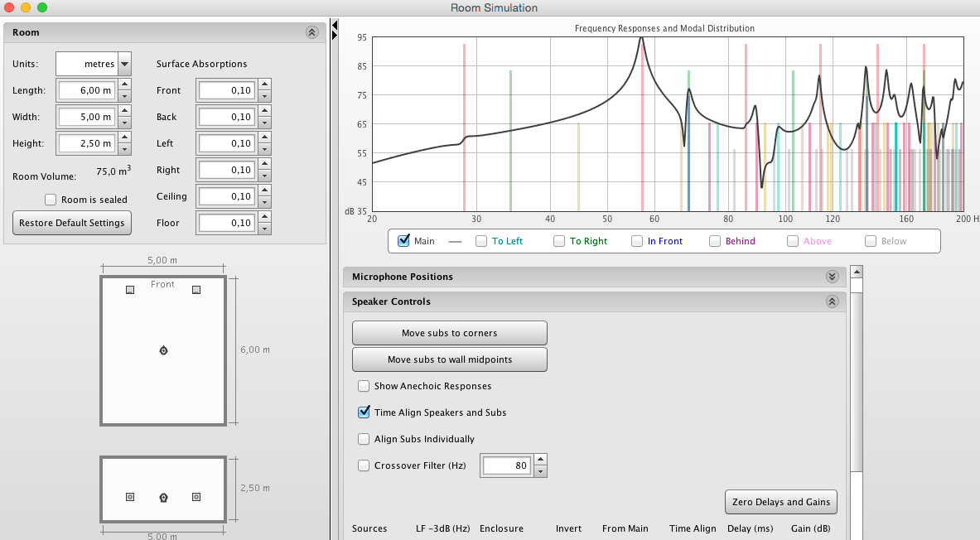Collapse the Room panel with chevron icon

(x=311, y=32)
